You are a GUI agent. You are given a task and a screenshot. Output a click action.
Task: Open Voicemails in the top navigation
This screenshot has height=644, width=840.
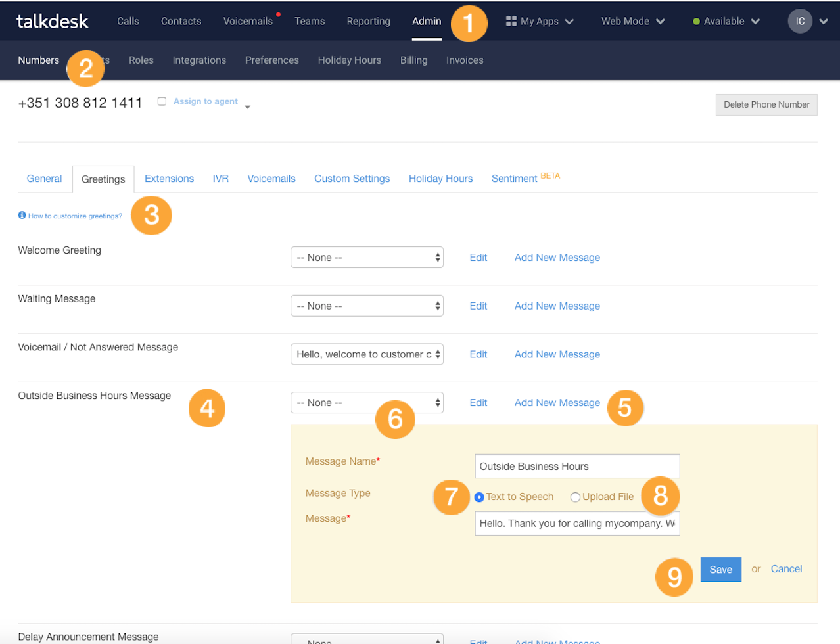(248, 21)
